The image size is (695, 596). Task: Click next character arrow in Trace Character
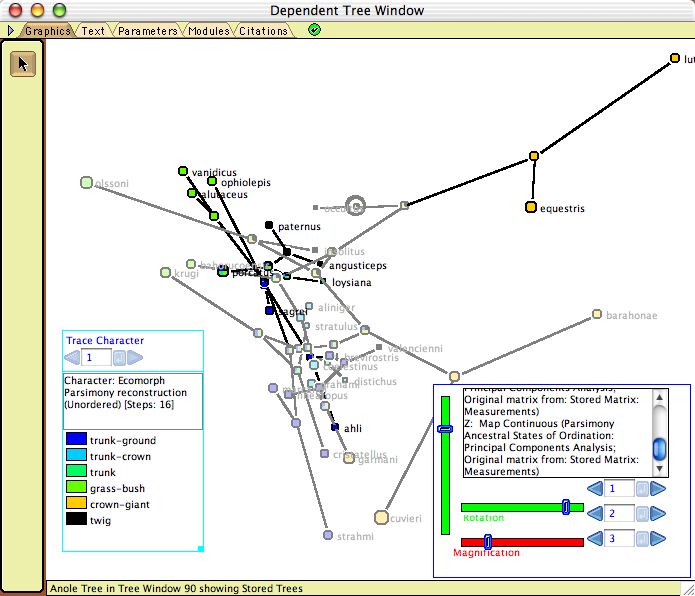tap(135, 357)
